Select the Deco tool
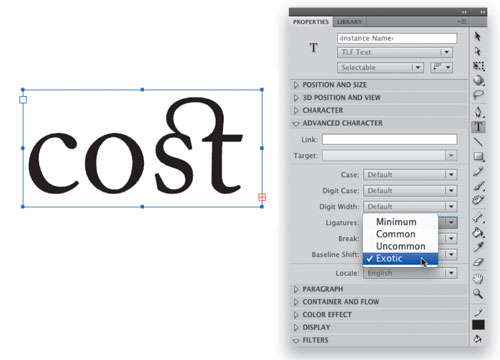This screenshot has width=500, height=360. coord(478,200)
